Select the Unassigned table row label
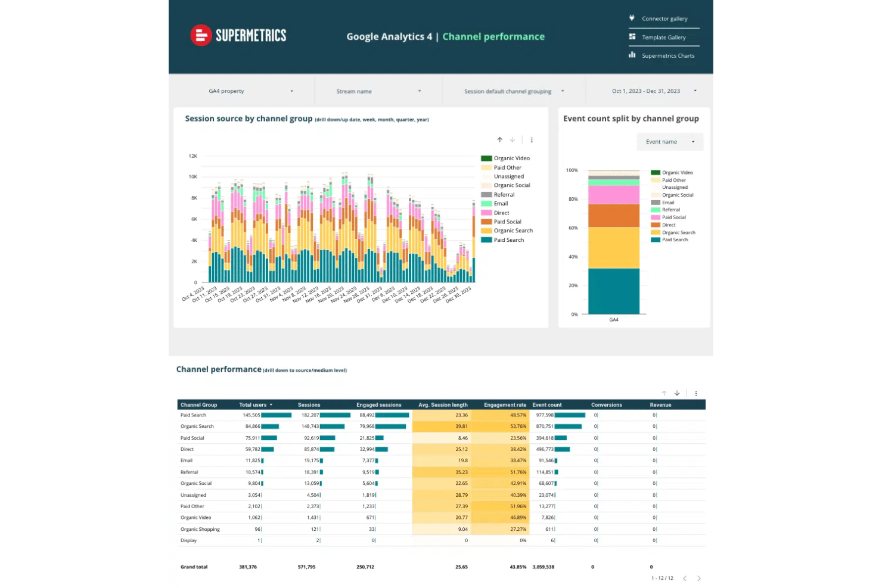Image resolution: width=882 pixels, height=588 pixels. (193, 495)
